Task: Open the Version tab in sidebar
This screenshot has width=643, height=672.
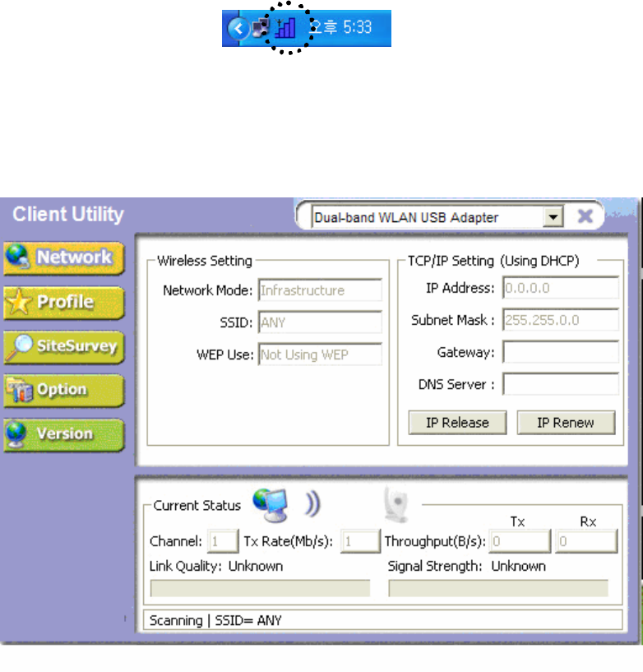Action: pyautogui.click(x=64, y=434)
